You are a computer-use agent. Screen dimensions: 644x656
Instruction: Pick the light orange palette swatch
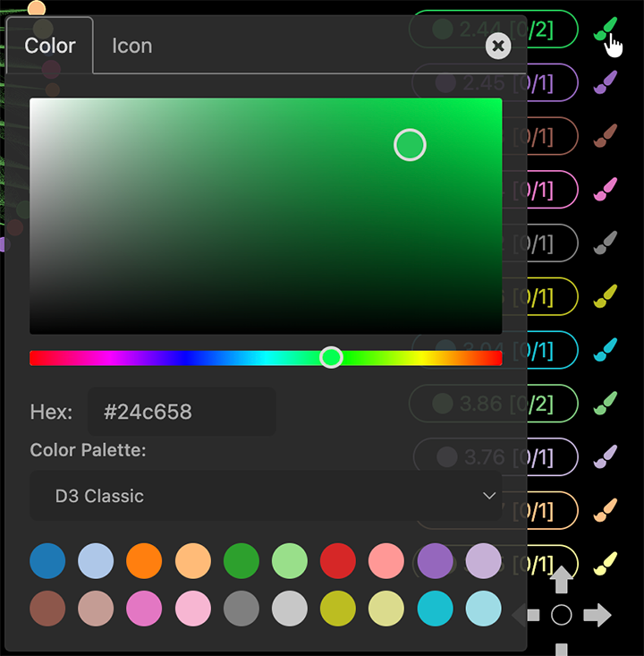[x=193, y=561]
